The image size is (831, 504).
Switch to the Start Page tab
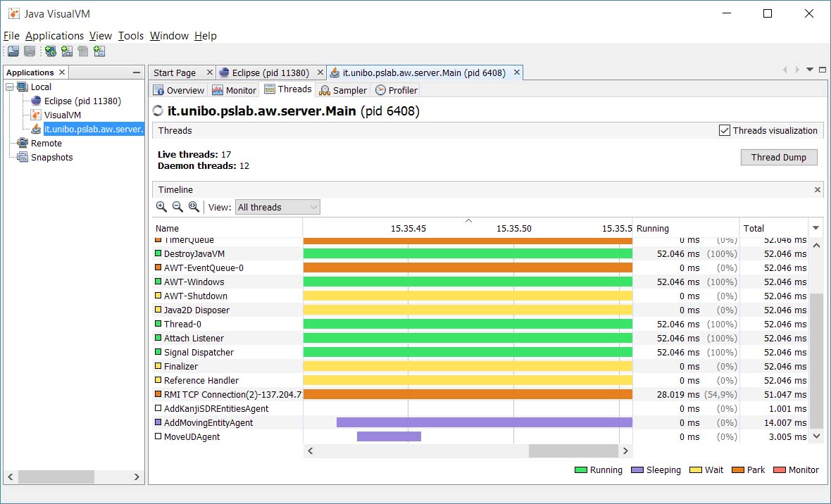pos(175,73)
